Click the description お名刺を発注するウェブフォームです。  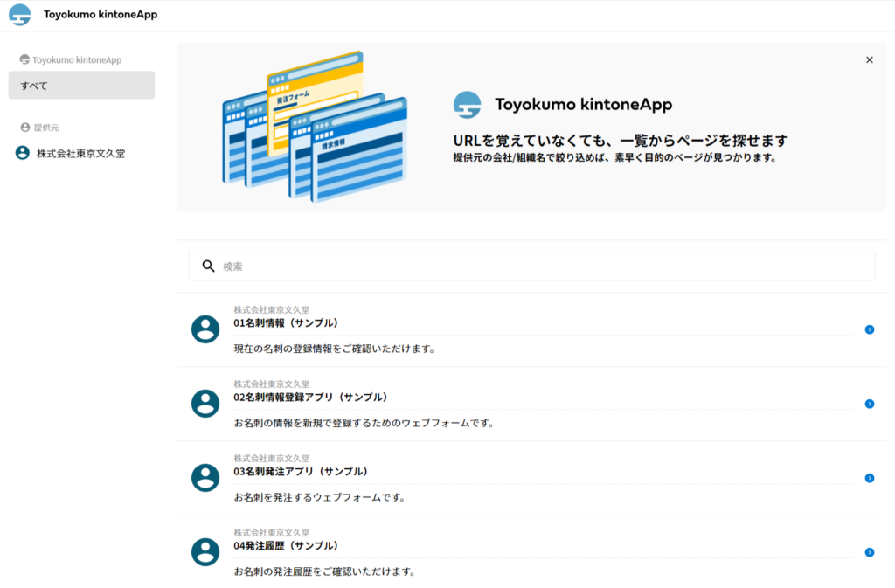tap(320, 497)
